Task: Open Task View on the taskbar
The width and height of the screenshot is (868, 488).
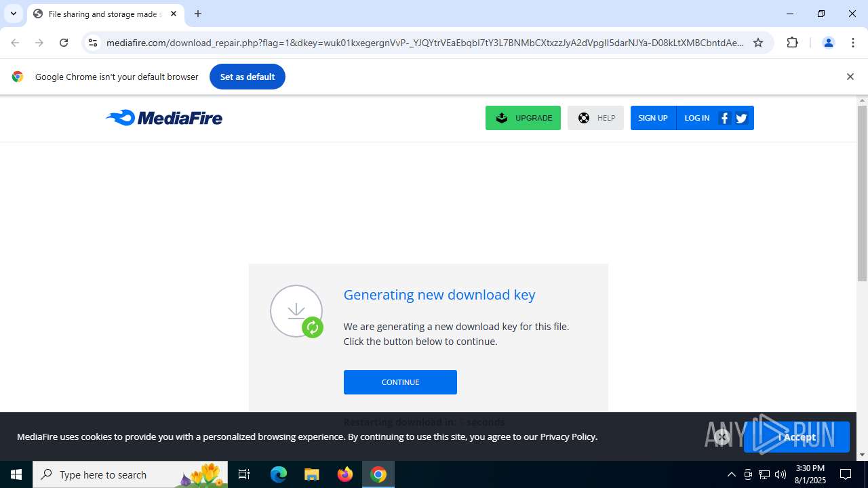Action: click(x=244, y=474)
